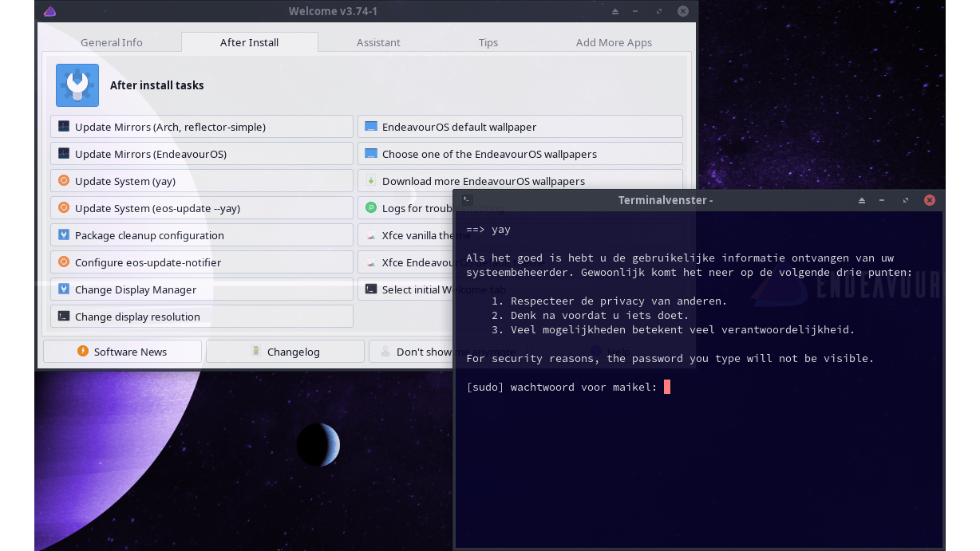Go to the Add More Apps tab
The image size is (980, 551).
(614, 43)
